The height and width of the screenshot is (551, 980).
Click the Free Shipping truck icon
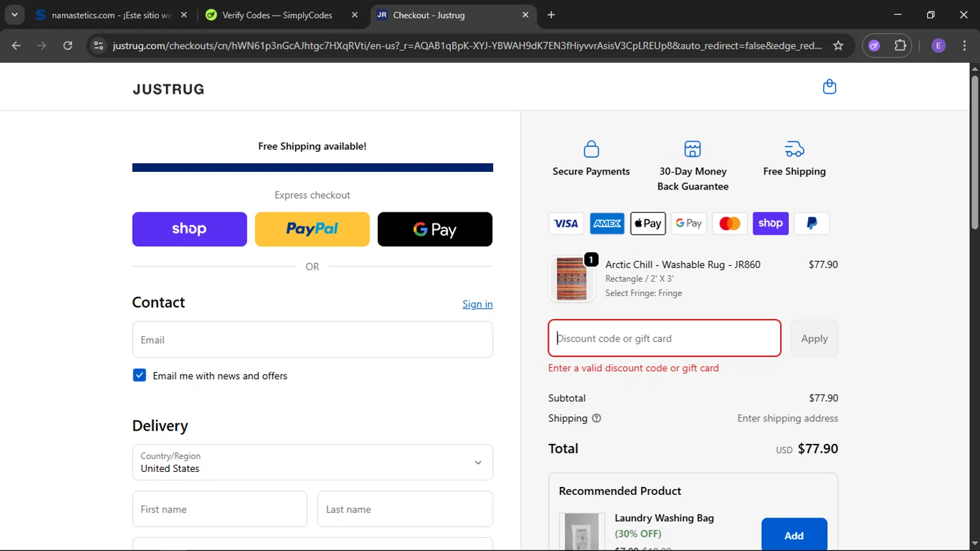pyautogui.click(x=794, y=149)
